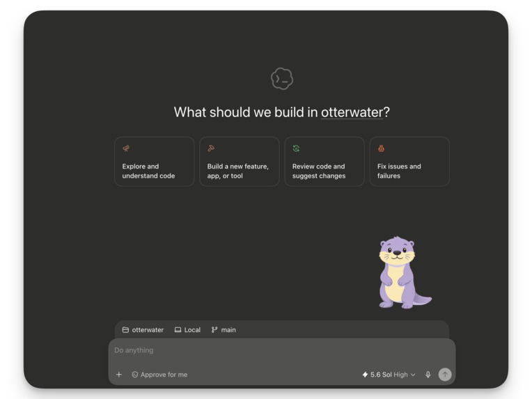Select Fix issues and failures card
This screenshot has height=399, width=532.
409,162
